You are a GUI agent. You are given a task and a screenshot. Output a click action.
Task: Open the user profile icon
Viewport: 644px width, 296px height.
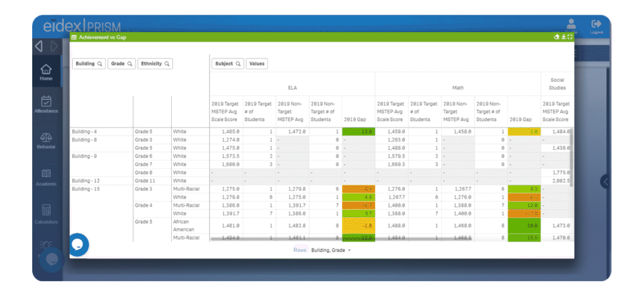(x=571, y=24)
